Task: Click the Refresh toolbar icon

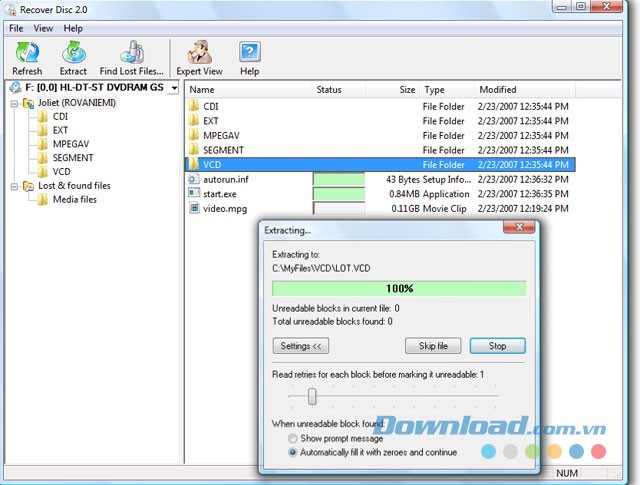Action: click(x=27, y=59)
